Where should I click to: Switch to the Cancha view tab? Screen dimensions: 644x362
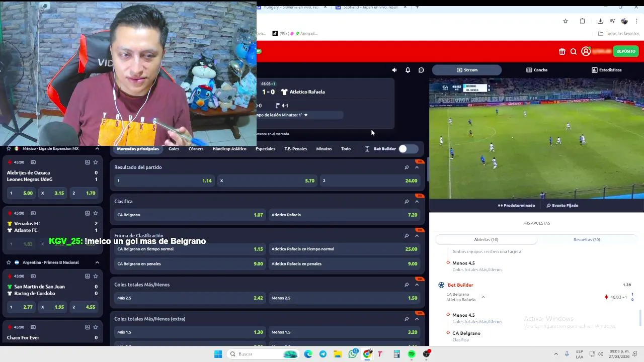pyautogui.click(x=537, y=70)
